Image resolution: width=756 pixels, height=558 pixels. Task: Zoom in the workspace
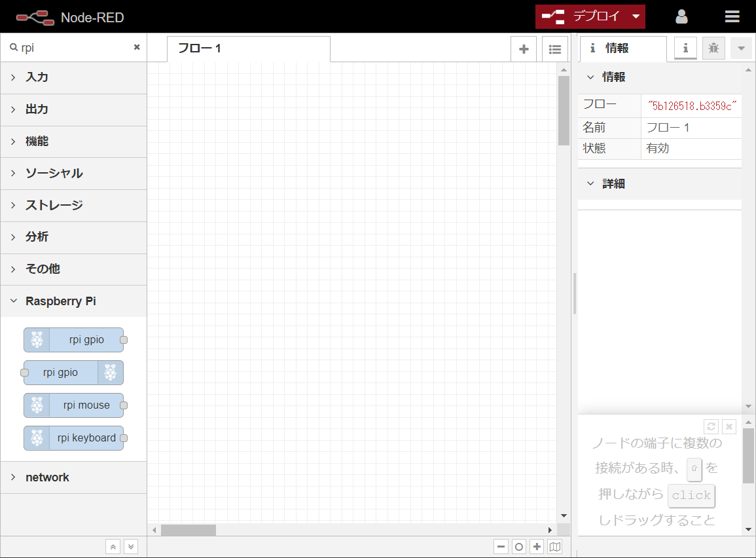point(537,547)
